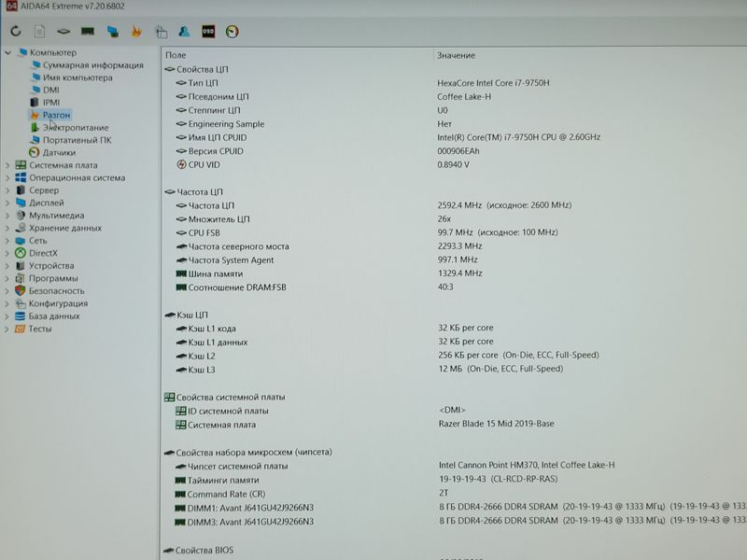
Task: Select the Кэш L3 row
Action: click(455, 369)
